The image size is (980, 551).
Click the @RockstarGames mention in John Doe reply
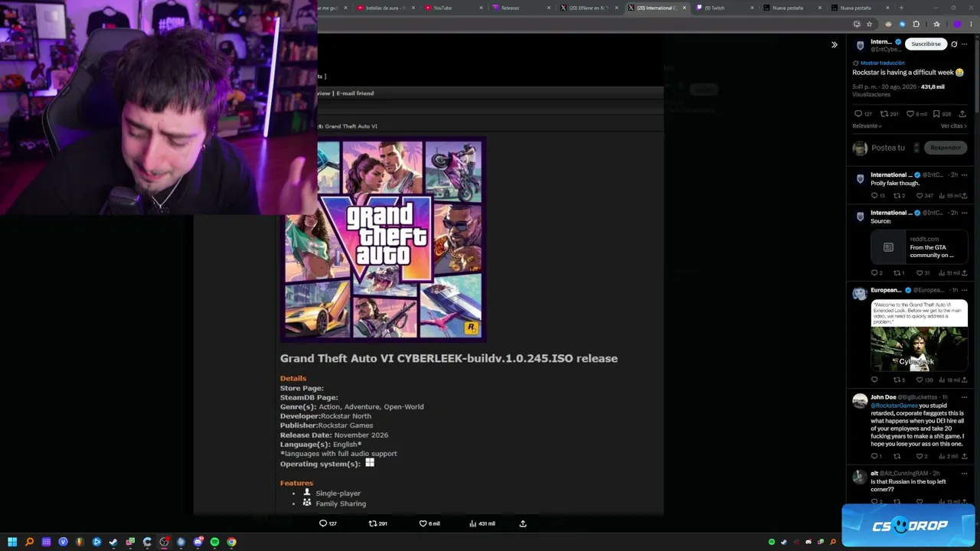coord(893,406)
